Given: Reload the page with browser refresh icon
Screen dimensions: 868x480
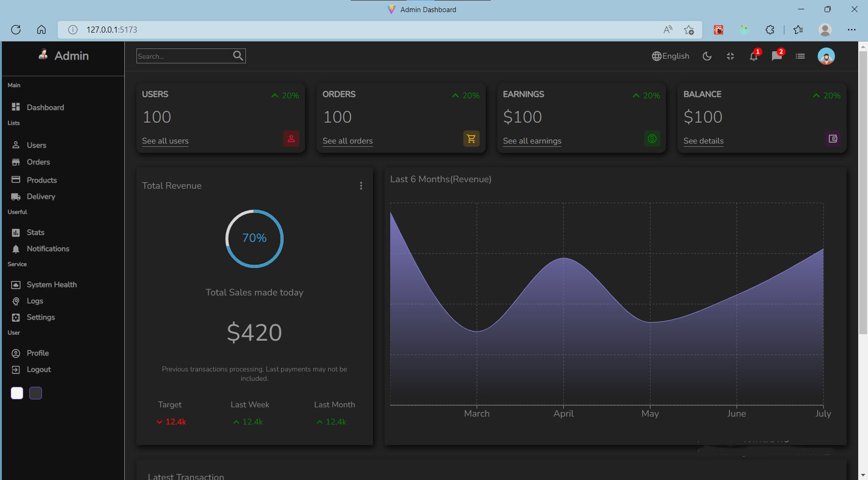Looking at the screenshot, I should coord(16,29).
